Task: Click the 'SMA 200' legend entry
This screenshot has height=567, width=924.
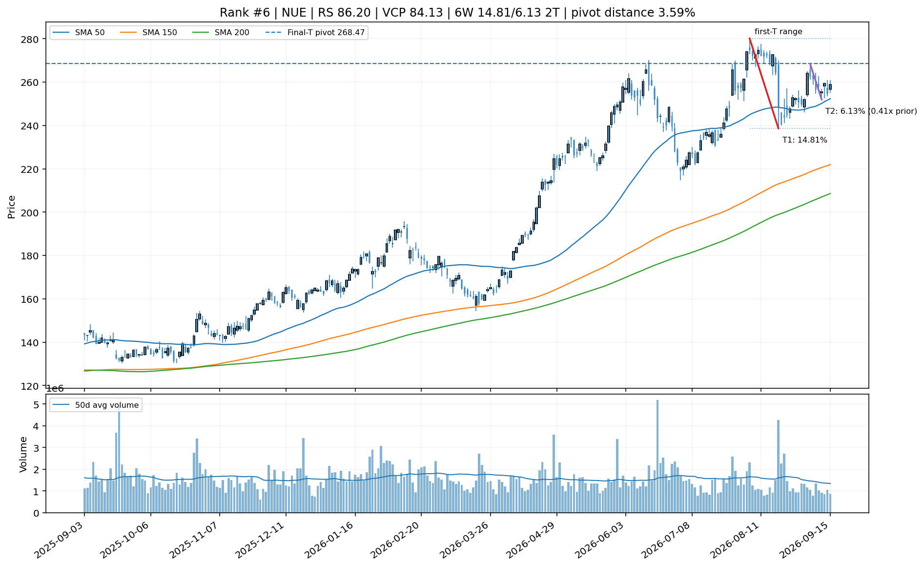Action: (x=221, y=33)
